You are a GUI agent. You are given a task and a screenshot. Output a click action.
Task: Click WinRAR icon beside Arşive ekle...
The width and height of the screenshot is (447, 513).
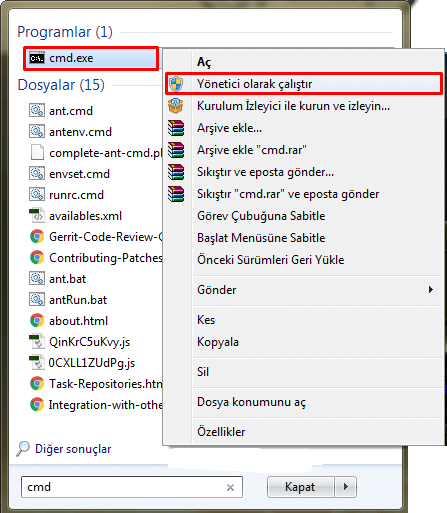[176, 128]
